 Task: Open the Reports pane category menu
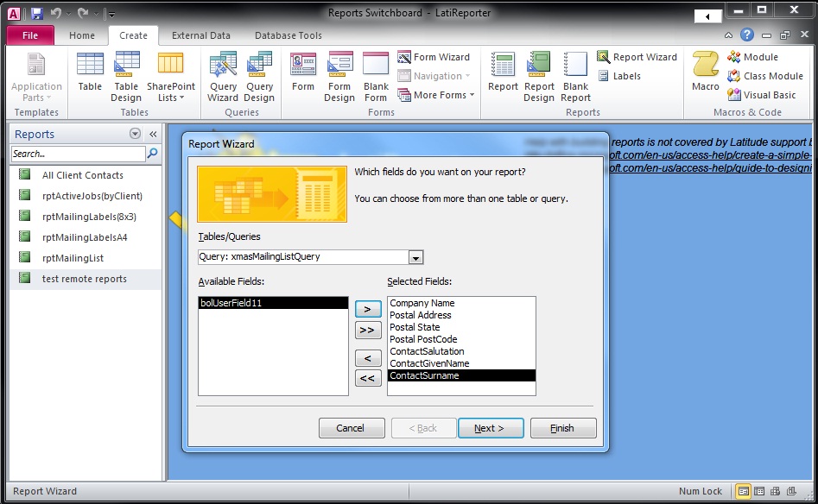[135, 134]
